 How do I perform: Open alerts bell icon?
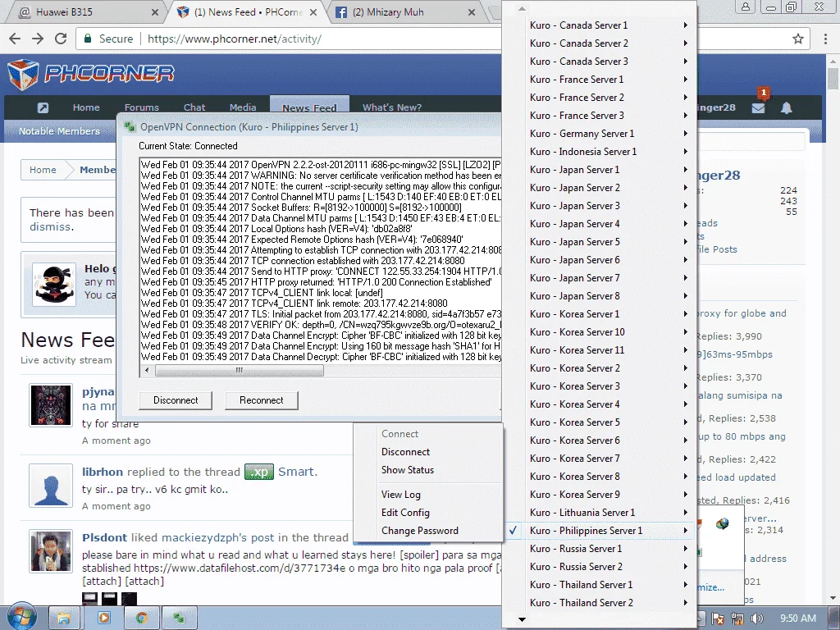click(786, 107)
